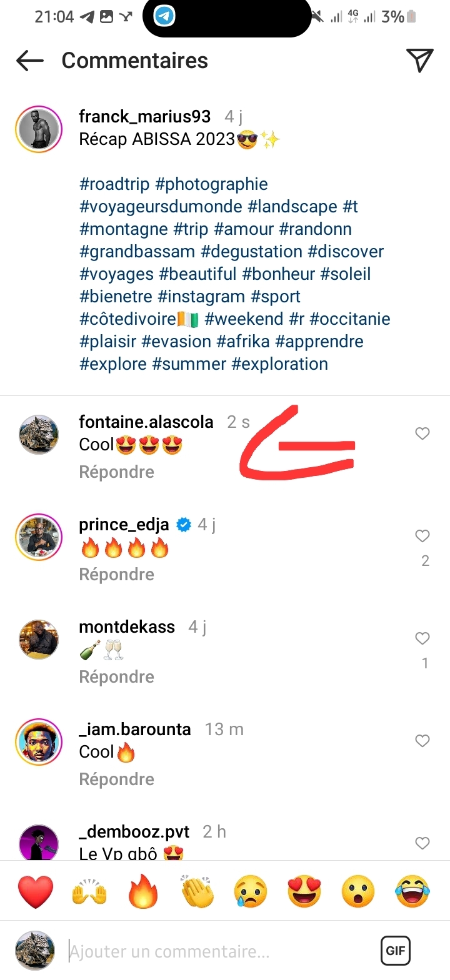Insert the laughing tears emoji

pyautogui.click(x=412, y=891)
